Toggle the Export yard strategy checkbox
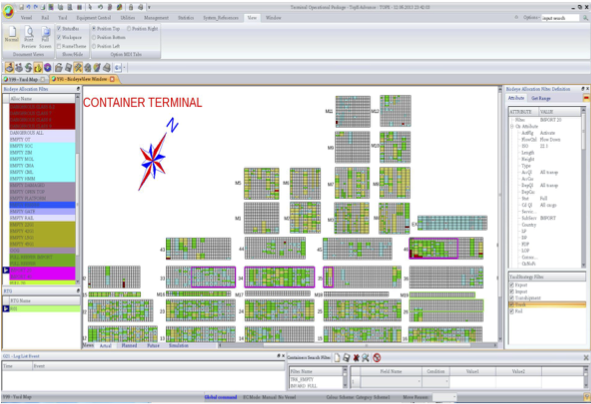The height and width of the screenshot is (404, 591). 511,285
